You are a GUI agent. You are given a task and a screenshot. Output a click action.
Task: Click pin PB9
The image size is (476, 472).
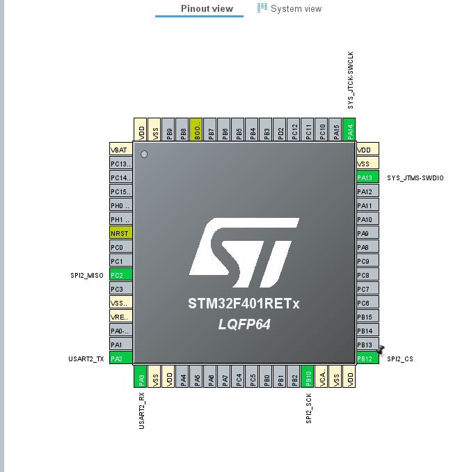[x=168, y=129]
